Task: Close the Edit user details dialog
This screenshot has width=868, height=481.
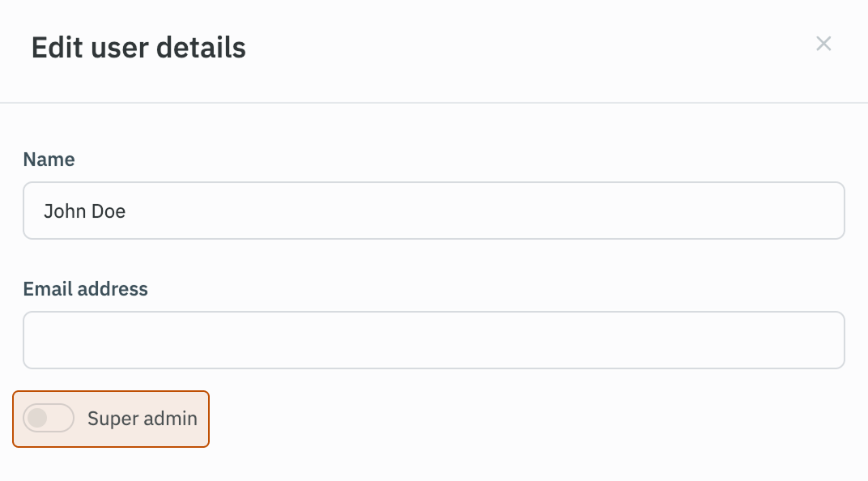Action: 823,44
